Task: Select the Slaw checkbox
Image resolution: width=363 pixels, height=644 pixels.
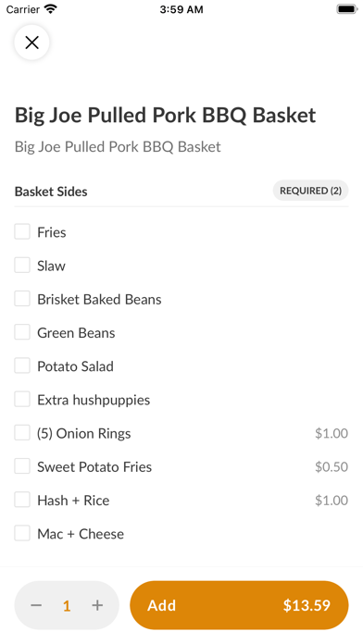Action: [x=22, y=266]
